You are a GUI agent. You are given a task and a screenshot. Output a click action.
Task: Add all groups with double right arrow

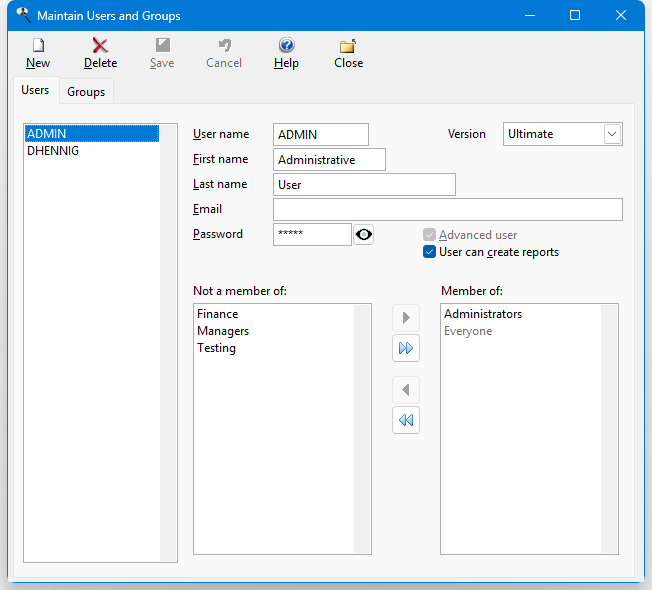(406, 348)
